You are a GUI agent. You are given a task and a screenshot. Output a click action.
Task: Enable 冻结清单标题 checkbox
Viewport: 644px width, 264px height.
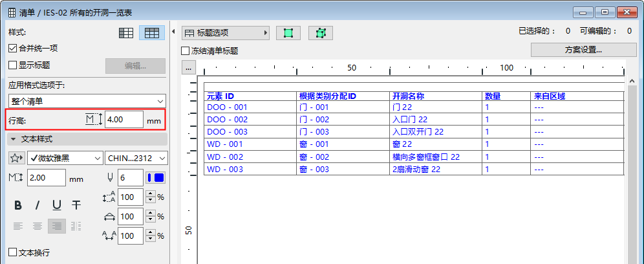coord(185,51)
